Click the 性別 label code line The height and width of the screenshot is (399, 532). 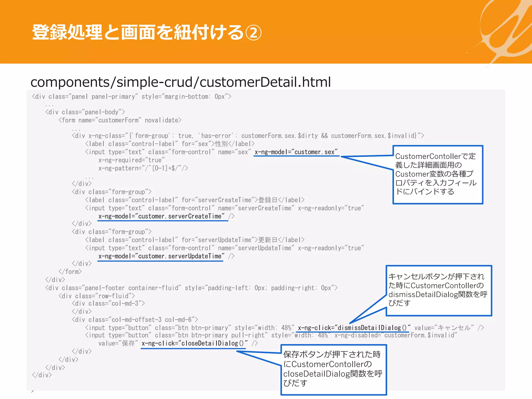[x=170, y=144]
